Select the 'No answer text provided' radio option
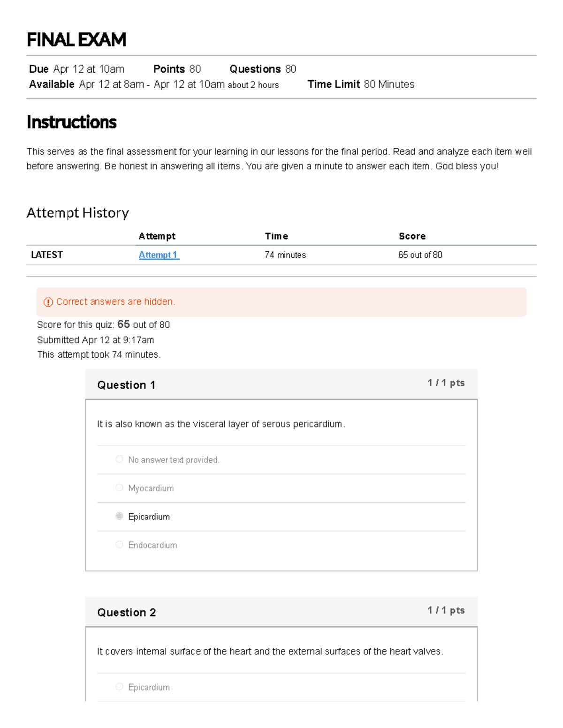The image size is (563, 728). (x=119, y=459)
